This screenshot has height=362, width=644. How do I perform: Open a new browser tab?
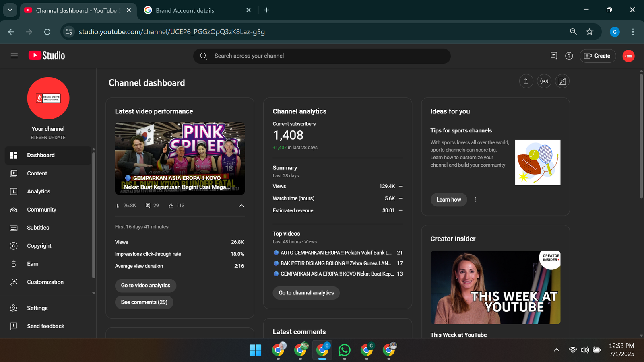click(x=266, y=10)
